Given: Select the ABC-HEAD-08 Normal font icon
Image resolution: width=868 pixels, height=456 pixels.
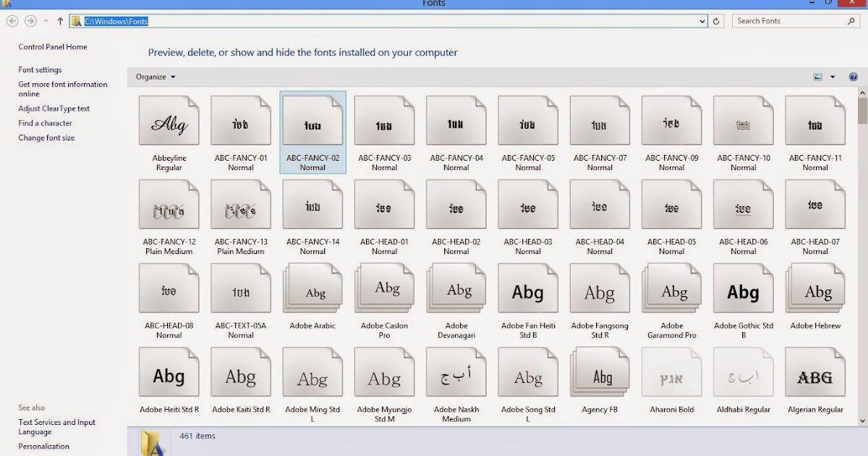Looking at the screenshot, I should click(x=169, y=289).
